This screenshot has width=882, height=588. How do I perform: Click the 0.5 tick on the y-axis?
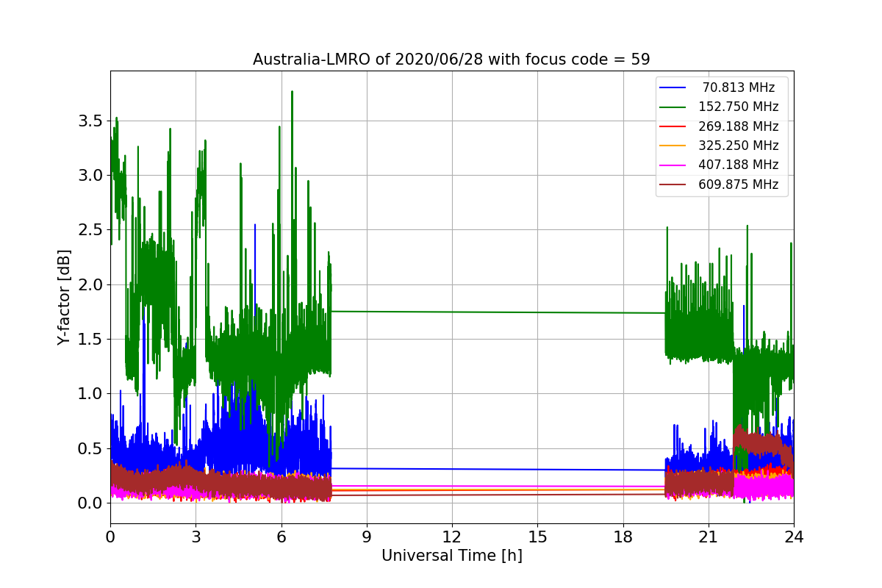click(90, 448)
